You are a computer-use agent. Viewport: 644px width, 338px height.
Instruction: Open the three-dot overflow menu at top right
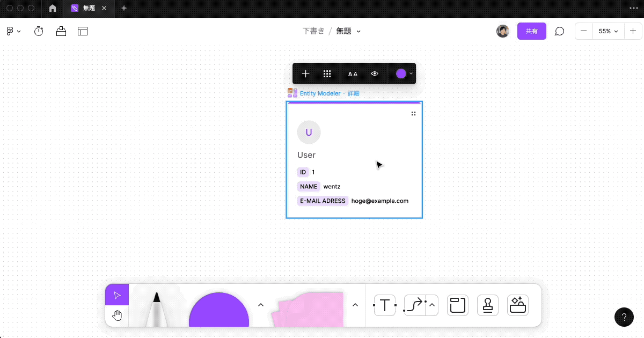633,9
